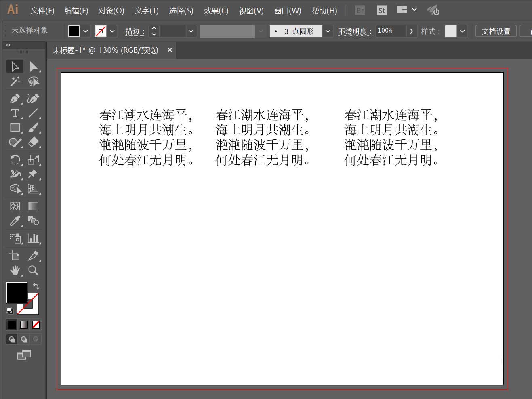Select the Gradient tool
The height and width of the screenshot is (399, 532).
pyautogui.click(x=34, y=206)
